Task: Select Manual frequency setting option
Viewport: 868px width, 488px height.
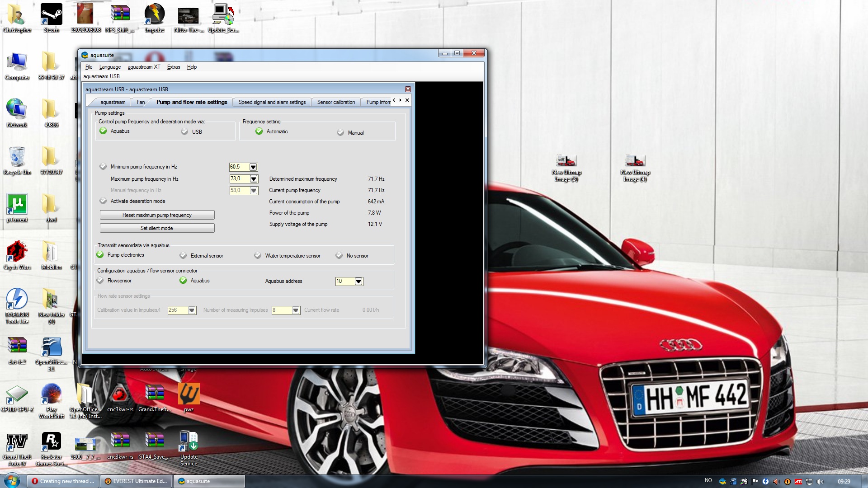Action: 340,133
